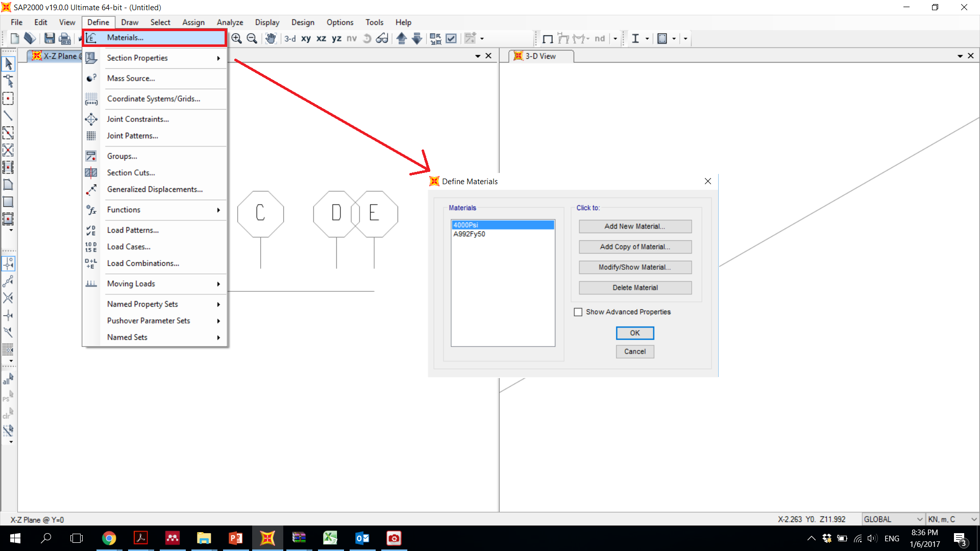Image resolution: width=980 pixels, height=551 pixels.
Task: Choose Materials... from Define menu
Action: (x=155, y=38)
